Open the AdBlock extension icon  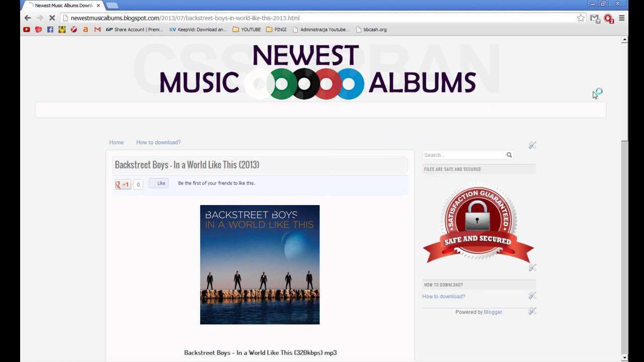click(x=608, y=19)
